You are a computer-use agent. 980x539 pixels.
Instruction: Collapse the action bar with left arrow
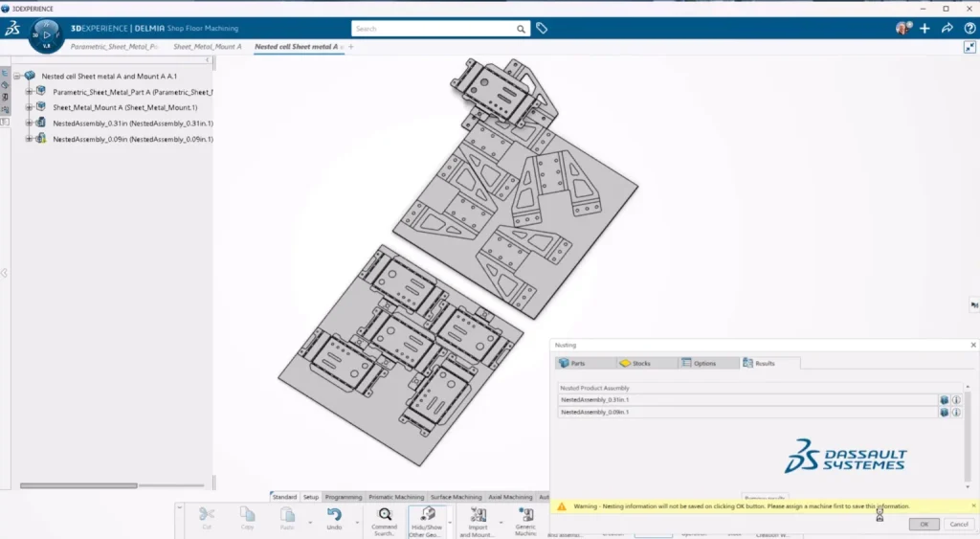[179, 507]
